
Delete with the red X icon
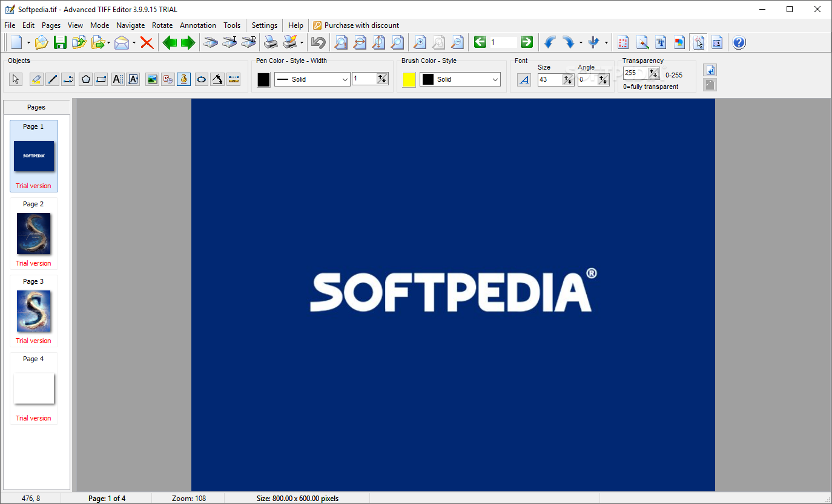[147, 42]
